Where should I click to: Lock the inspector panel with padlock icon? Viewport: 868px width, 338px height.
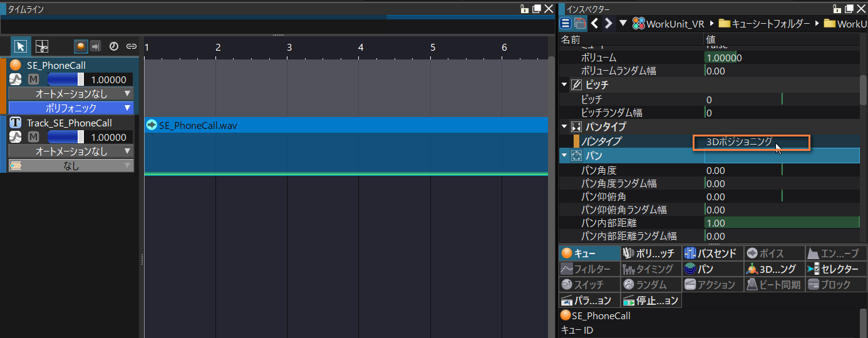[838, 9]
